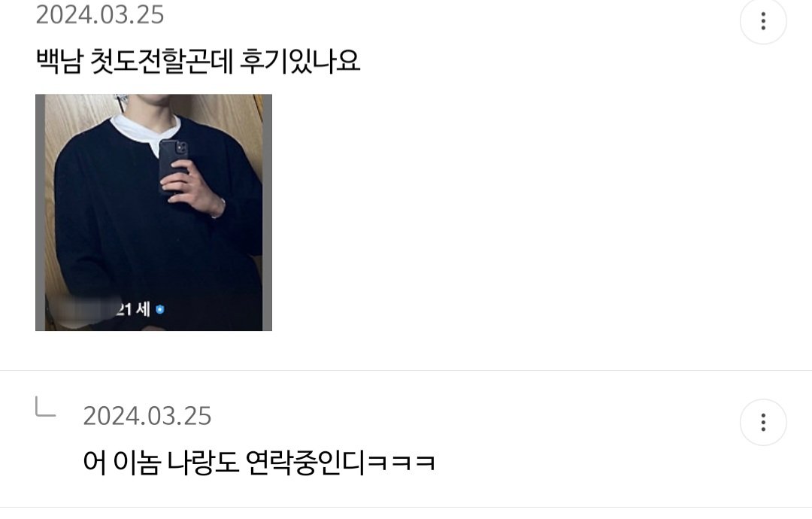The width and height of the screenshot is (812, 519).
Task: Click the 2024.03.25 date on the reply
Action: pos(147,416)
